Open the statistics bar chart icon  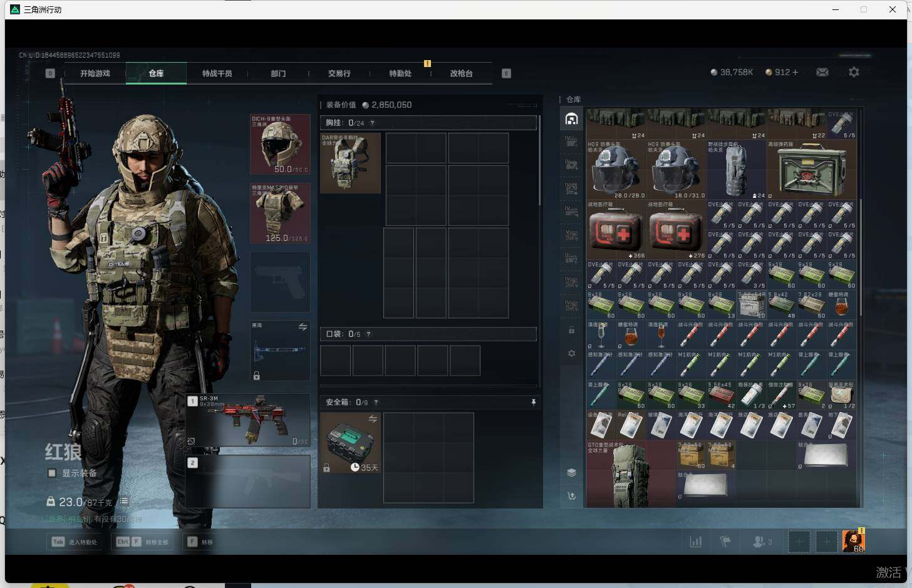coord(696,542)
